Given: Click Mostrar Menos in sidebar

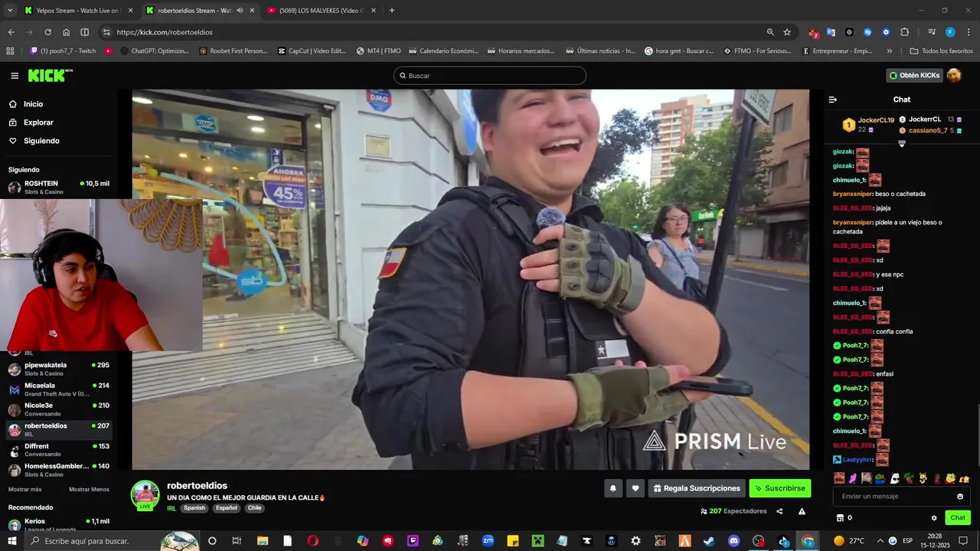Looking at the screenshot, I should point(89,490).
